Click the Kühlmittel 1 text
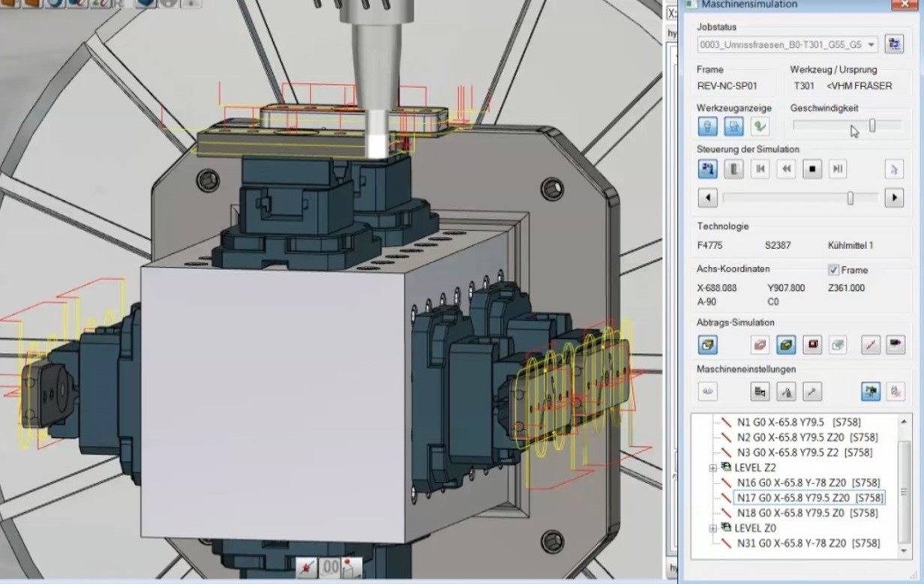Viewport: 924px width, 584px height. pyautogui.click(x=851, y=245)
